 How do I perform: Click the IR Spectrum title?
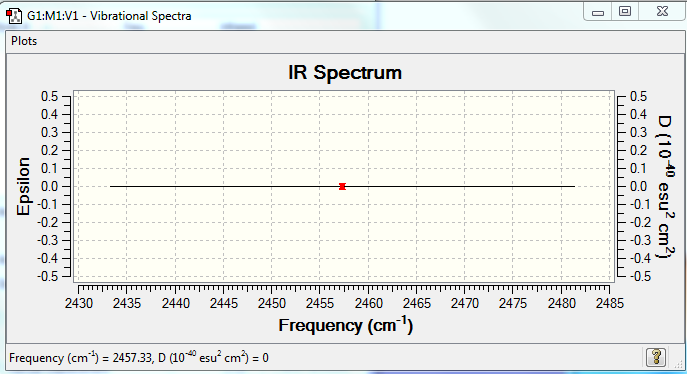(x=345, y=72)
